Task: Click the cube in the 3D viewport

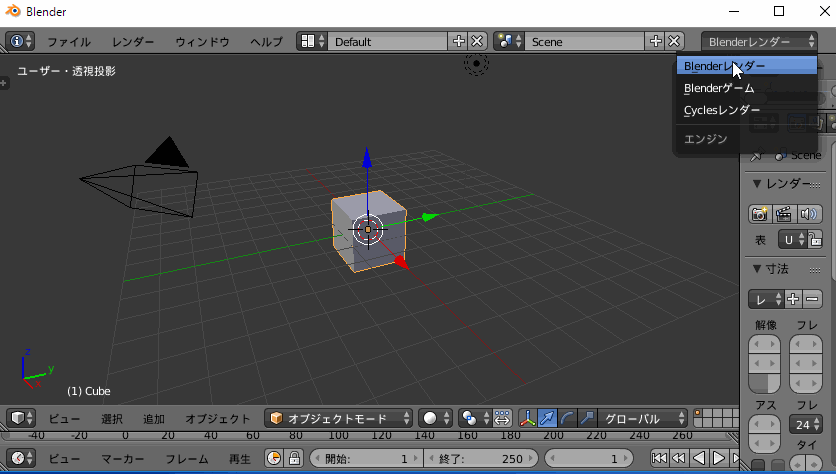Action: 368,230
